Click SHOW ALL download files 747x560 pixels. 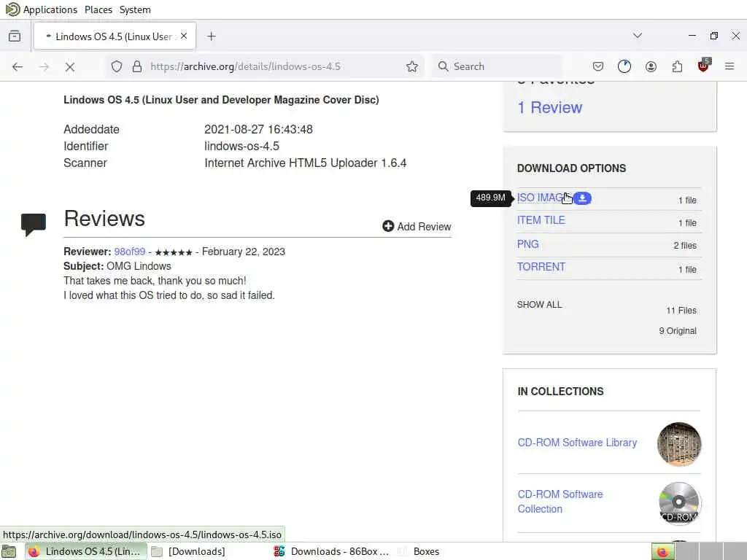click(x=539, y=305)
